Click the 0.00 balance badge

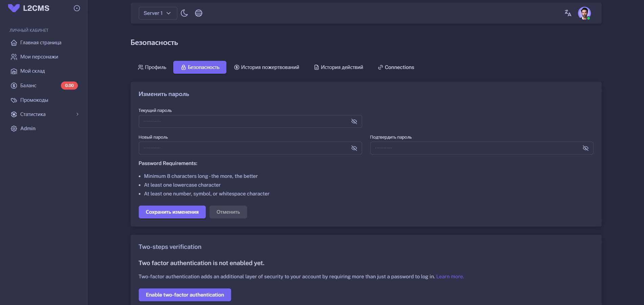point(69,86)
